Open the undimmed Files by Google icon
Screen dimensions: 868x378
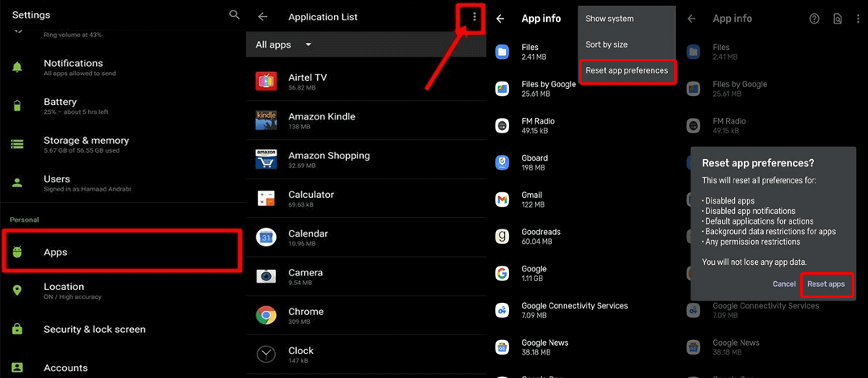[x=502, y=89]
